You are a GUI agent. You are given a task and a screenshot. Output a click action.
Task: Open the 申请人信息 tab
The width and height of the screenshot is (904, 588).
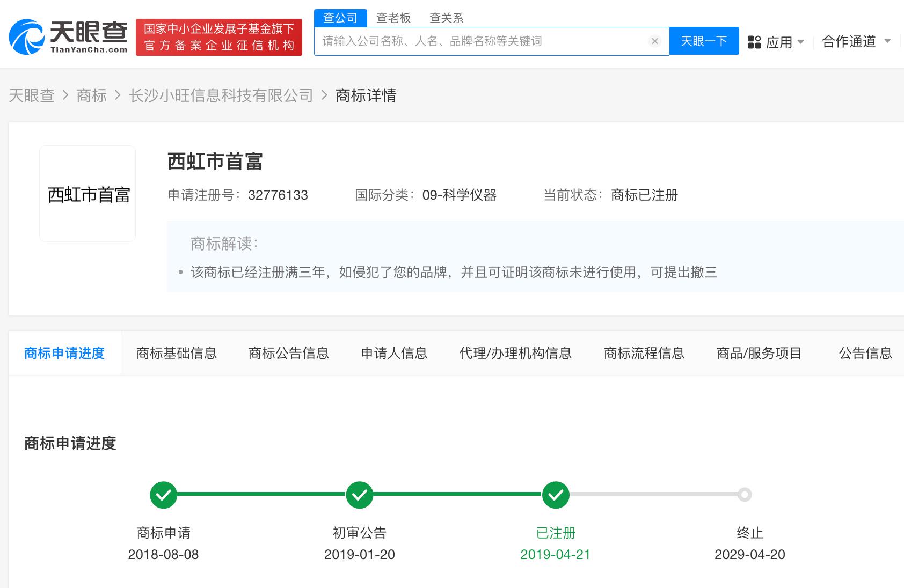394,353
